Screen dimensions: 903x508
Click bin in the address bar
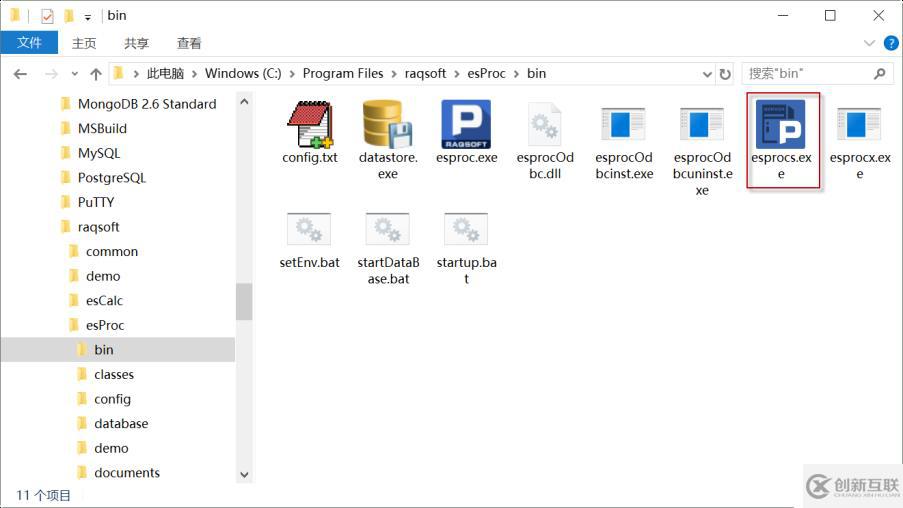click(536, 74)
